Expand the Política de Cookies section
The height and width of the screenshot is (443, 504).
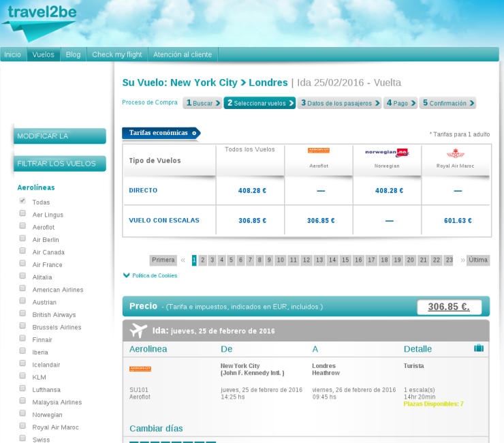150,275
